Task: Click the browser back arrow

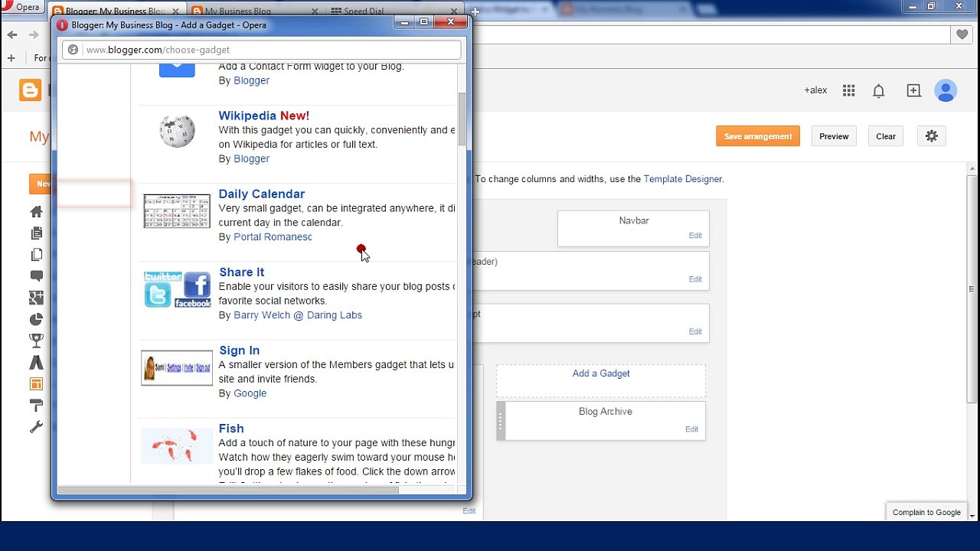Action: click(x=12, y=34)
